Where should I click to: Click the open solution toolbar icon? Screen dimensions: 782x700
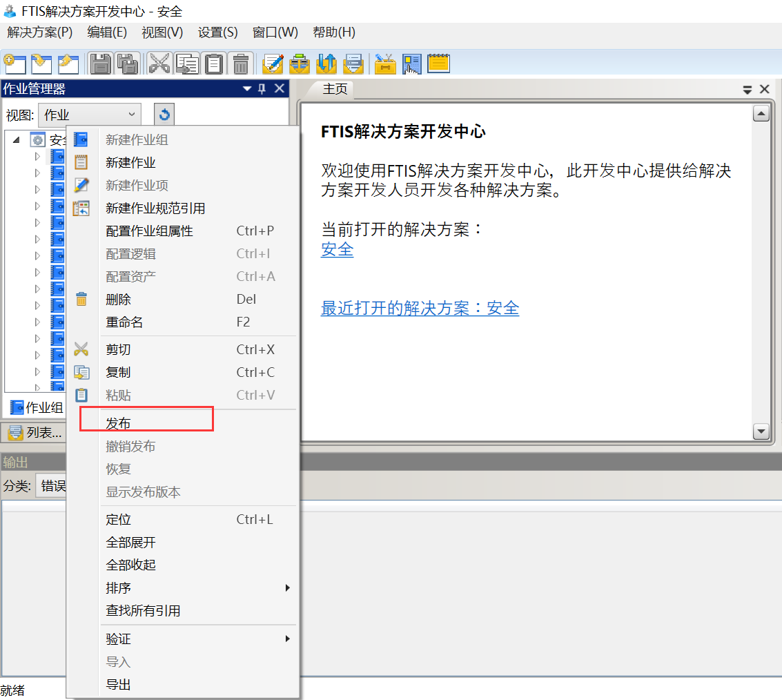[41, 64]
